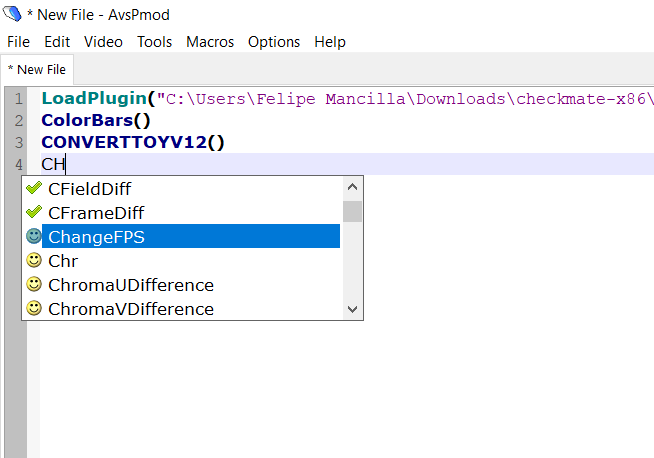Click the AvsPmod app icon in title bar
654x458 pixels.
coord(12,14)
